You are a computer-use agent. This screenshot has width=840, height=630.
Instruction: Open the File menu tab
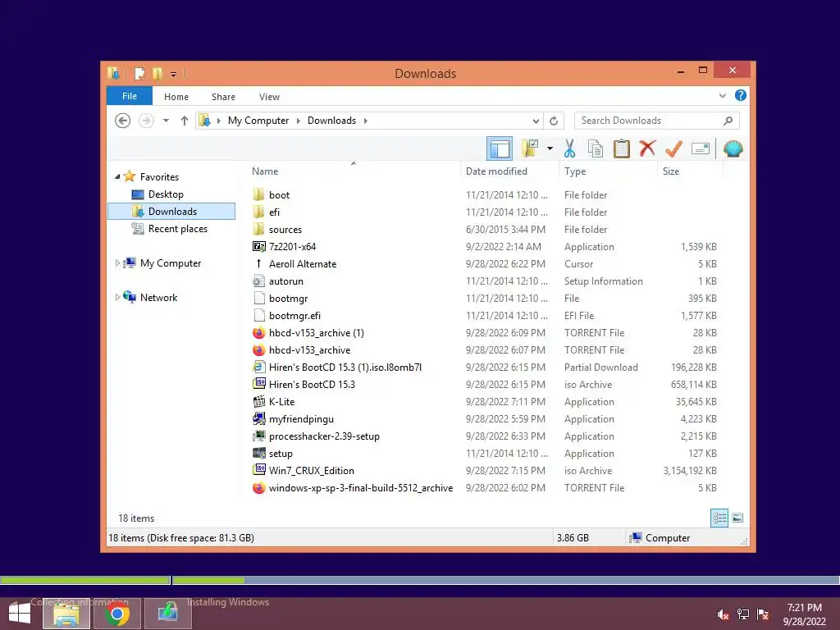click(130, 96)
